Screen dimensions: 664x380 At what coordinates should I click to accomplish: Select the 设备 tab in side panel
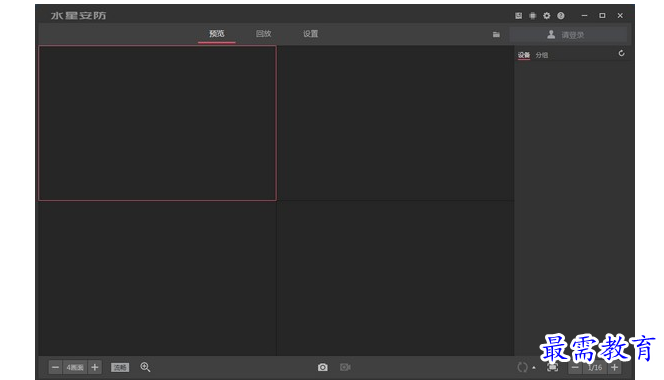click(x=524, y=55)
